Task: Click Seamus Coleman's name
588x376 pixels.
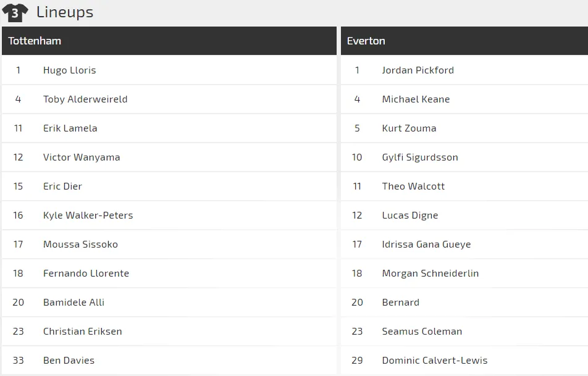Action: (422, 332)
